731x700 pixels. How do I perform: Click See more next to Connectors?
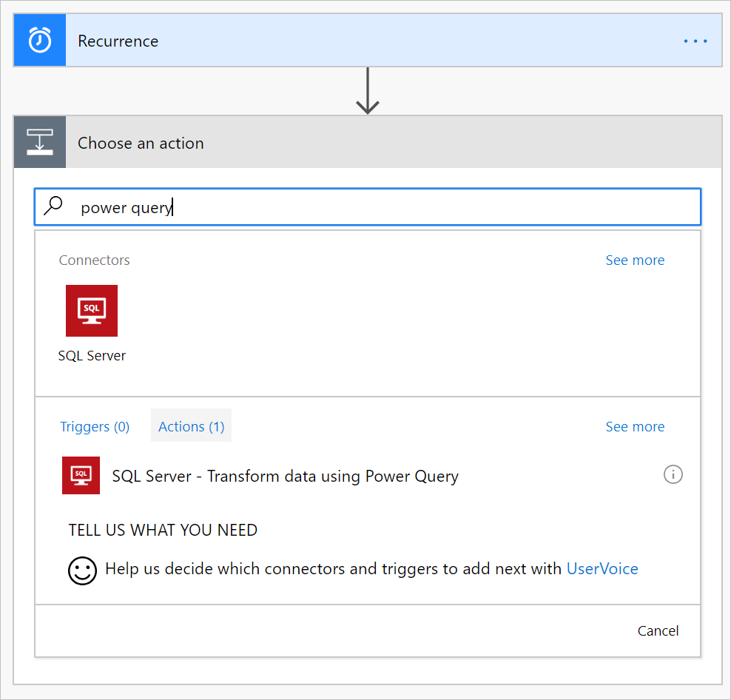634,260
